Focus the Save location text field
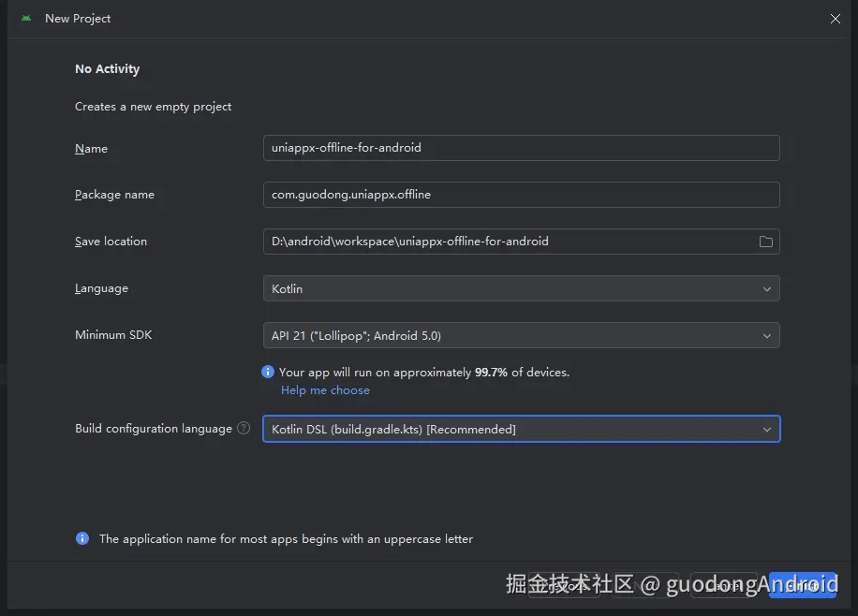Viewport: 858px width, 616px height. coord(506,242)
